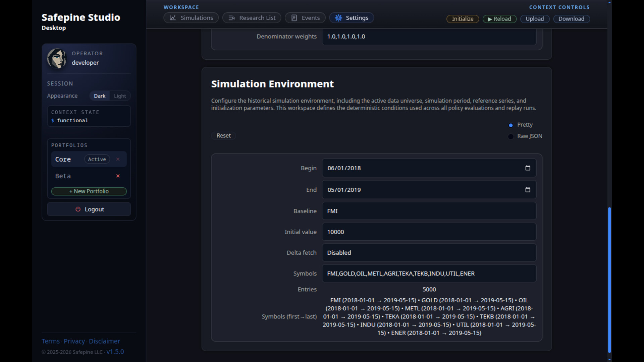Image resolution: width=644 pixels, height=362 pixels.
Task: Open the Begin date calendar picker
Action: pyautogui.click(x=528, y=168)
